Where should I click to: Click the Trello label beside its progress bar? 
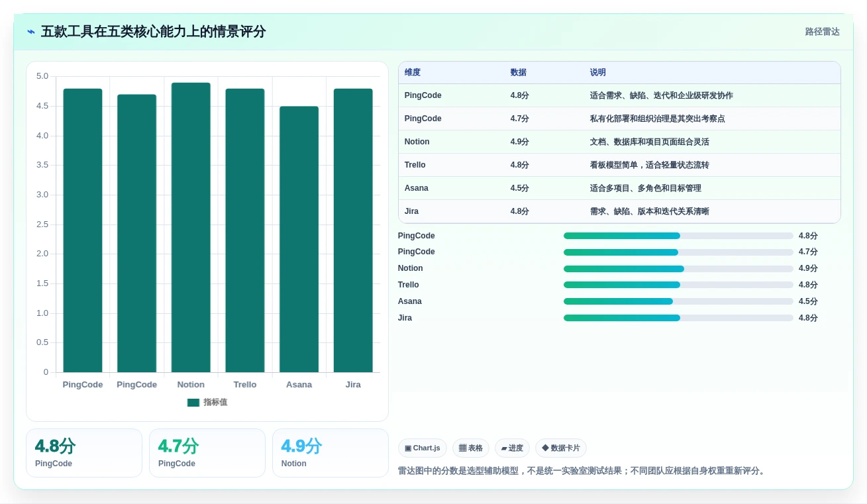point(409,285)
